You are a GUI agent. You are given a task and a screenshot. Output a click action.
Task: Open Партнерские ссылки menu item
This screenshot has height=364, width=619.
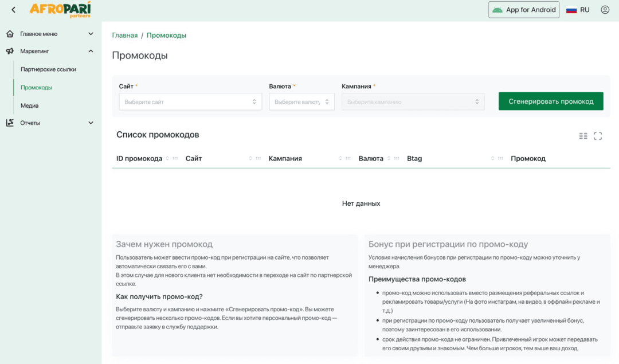[48, 69]
